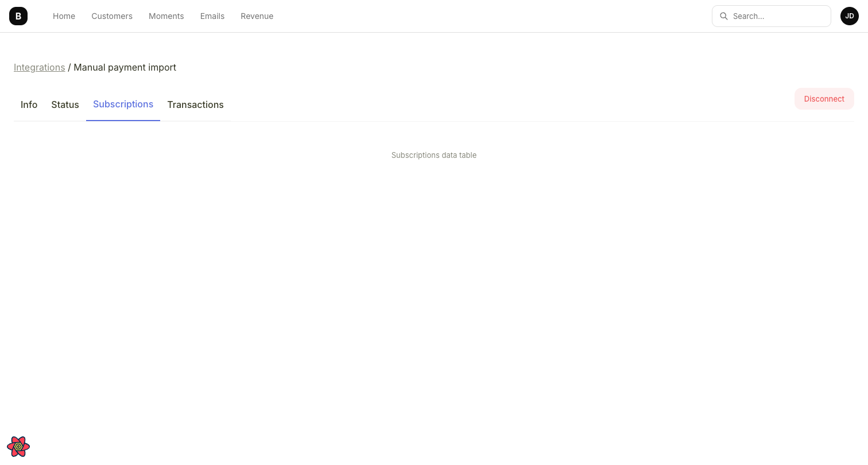
Task: Click the breadcrumb slash separator
Action: [69, 67]
